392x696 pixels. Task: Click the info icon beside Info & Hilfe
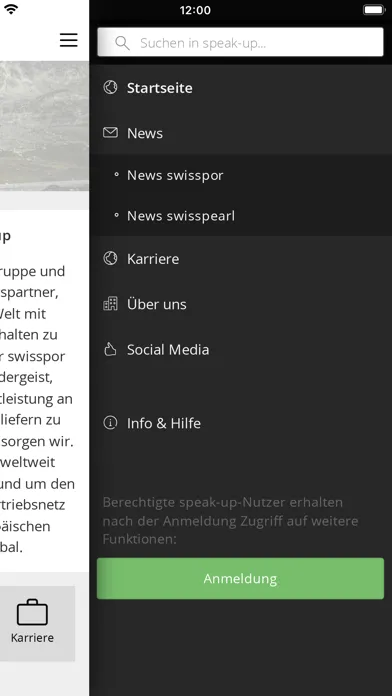click(x=110, y=423)
